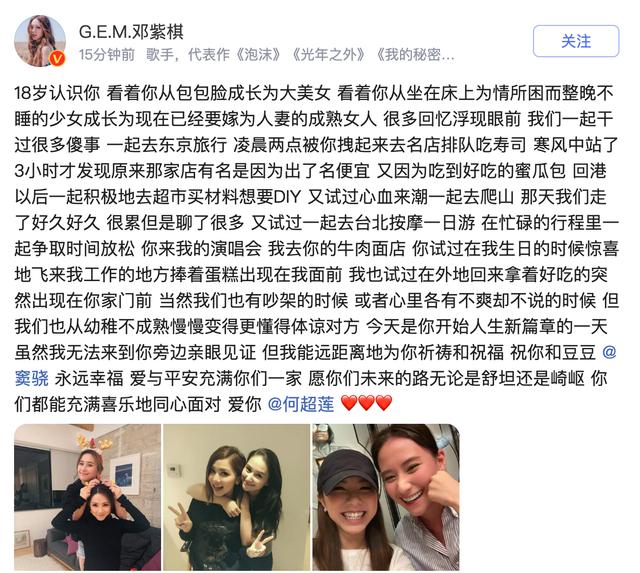This screenshot has height=573, width=640.
Task: Open the photo with reindeer antlers headband
Action: (87, 497)
